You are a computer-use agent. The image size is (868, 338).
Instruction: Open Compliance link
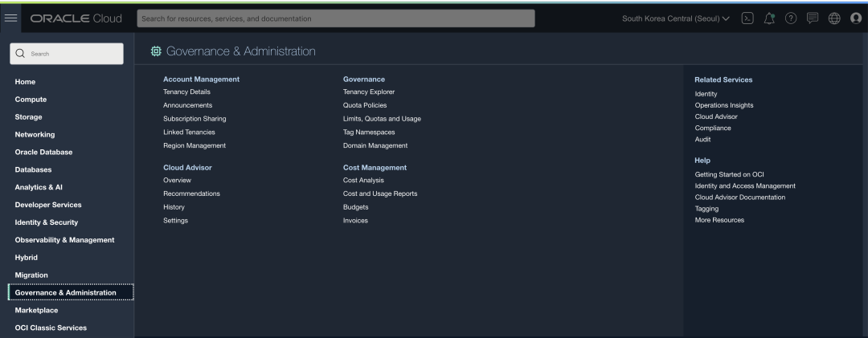[713, 128]
